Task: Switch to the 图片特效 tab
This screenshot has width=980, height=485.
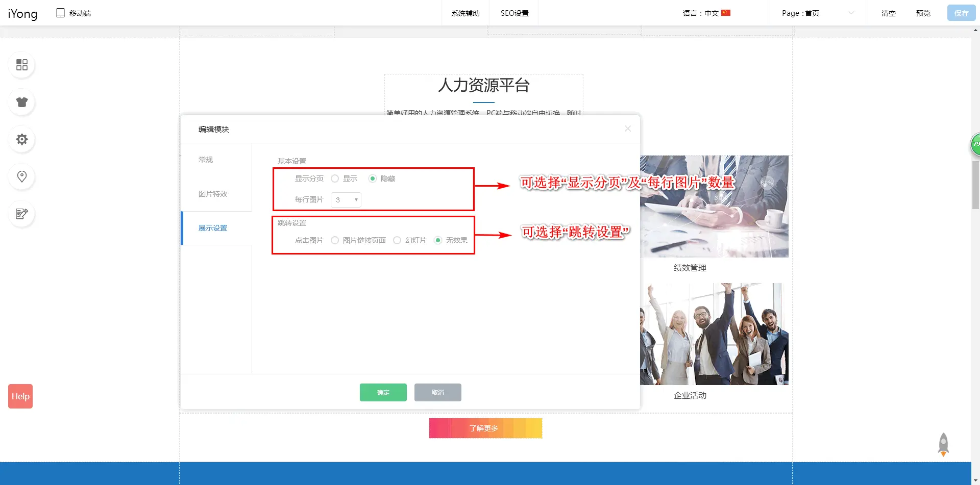Action: pyautogui.click(x=213, y=194)
